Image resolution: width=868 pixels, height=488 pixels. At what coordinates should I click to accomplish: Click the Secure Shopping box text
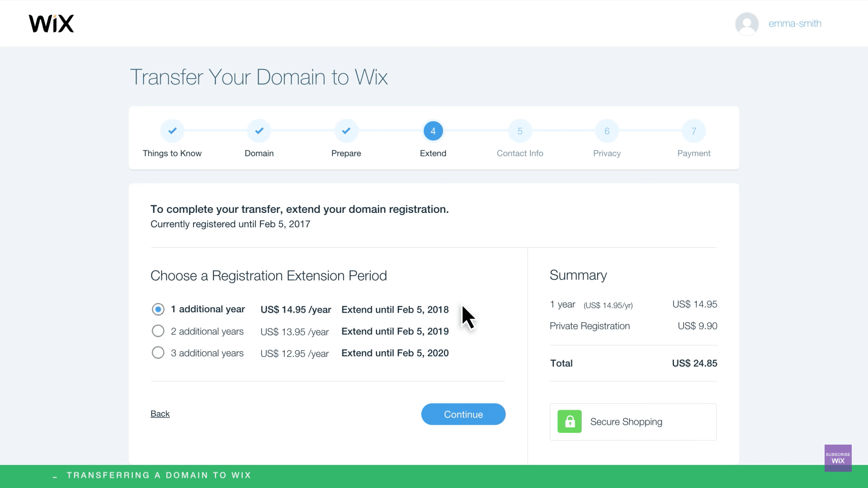coord(626,422)
